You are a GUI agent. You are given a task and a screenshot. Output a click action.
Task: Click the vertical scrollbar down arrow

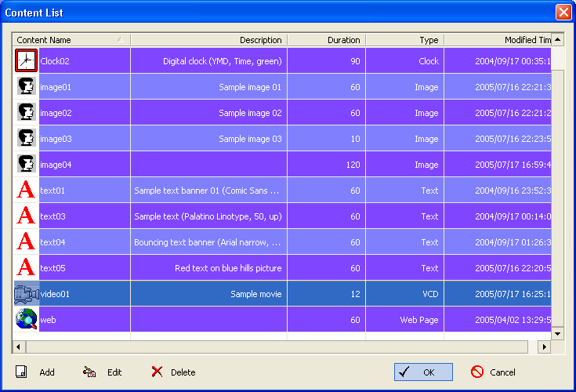(558, 334)
